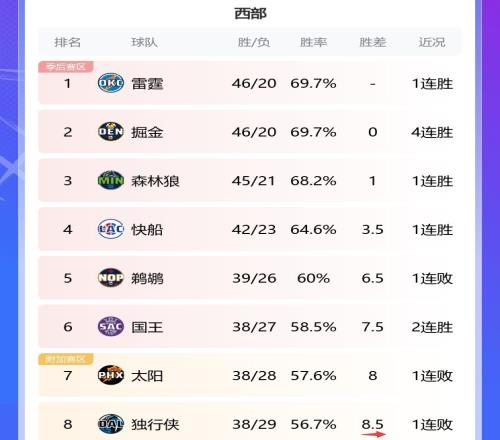The height and width of the screenshot is (440, 500).
Task: Click the DAL Mavericks team logo
Action: coord(111,424)
